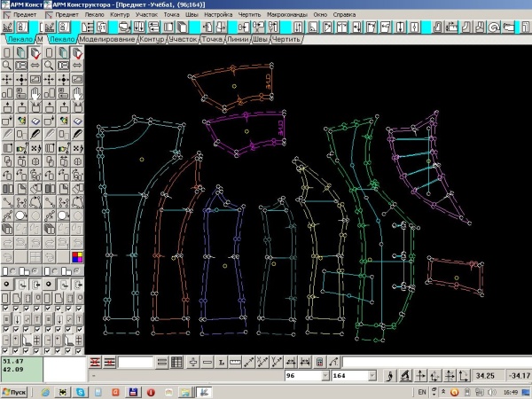The width and height of the screenshot is (532, 399).
Task: Open the Чертить menu in the menu bar
Action: (249, 14)
